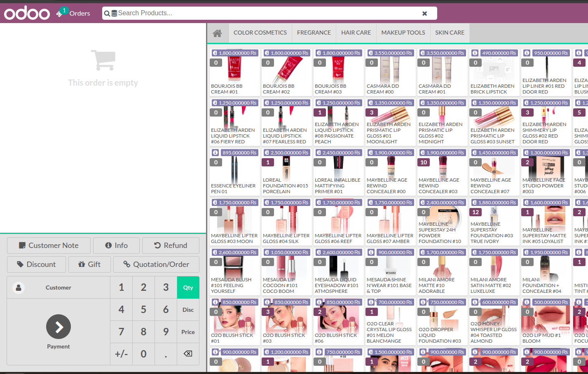
Task: Clear the search with the X icon
Action: coord(424,13)
